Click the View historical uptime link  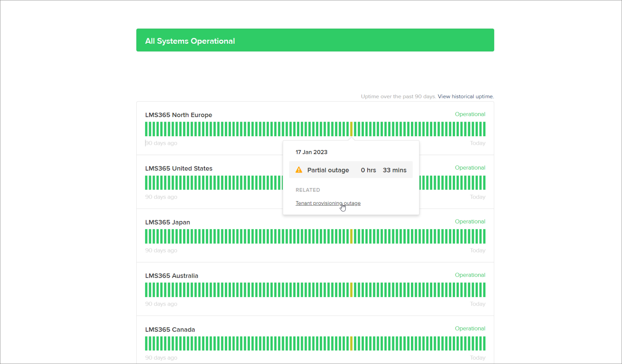(x=465, y=96)
